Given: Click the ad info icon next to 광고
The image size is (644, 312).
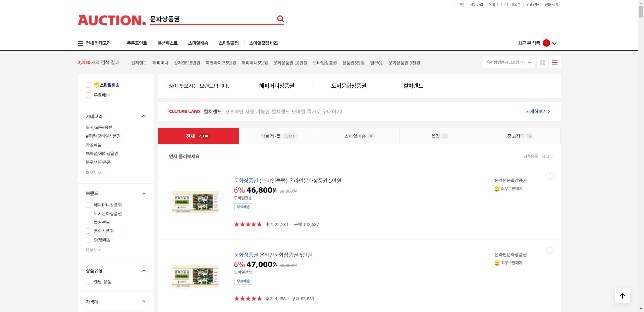Looking at the screenshot, I should click(552, 157).
